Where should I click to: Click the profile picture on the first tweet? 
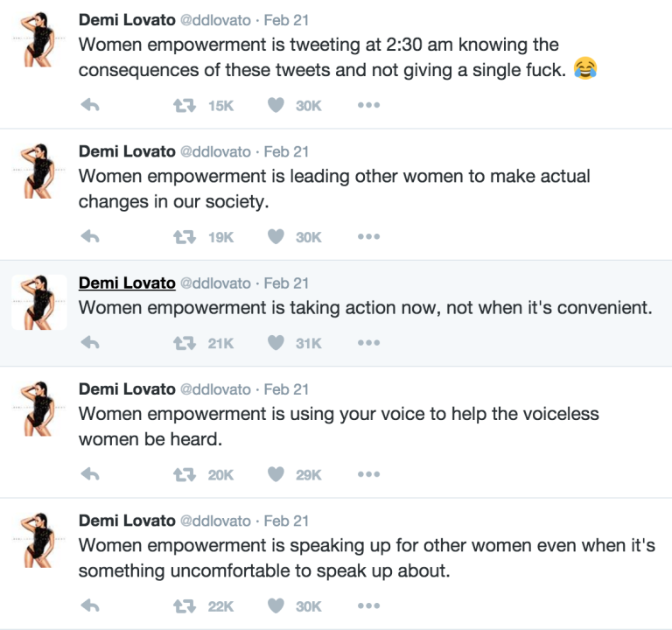[x=38, y=39]
